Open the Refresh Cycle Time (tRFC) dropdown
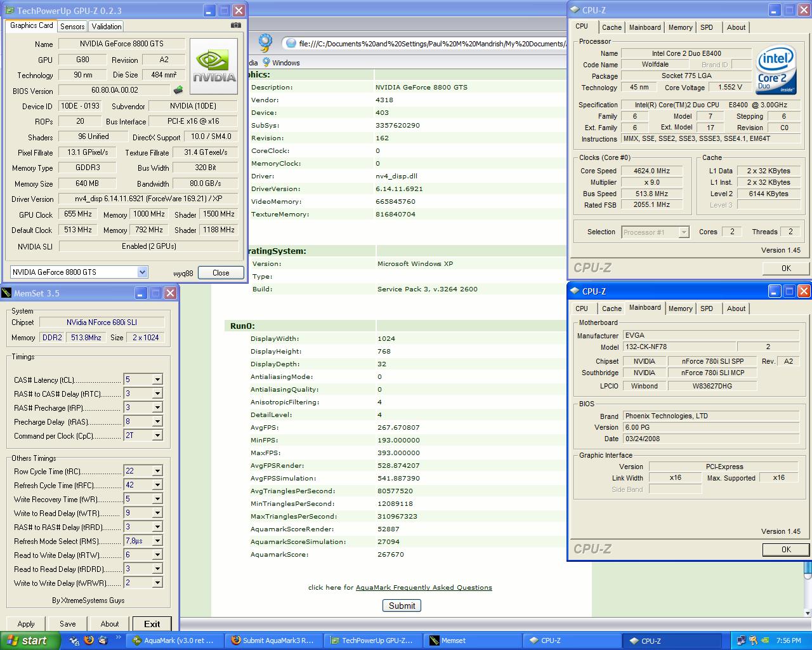 [157, 485]
